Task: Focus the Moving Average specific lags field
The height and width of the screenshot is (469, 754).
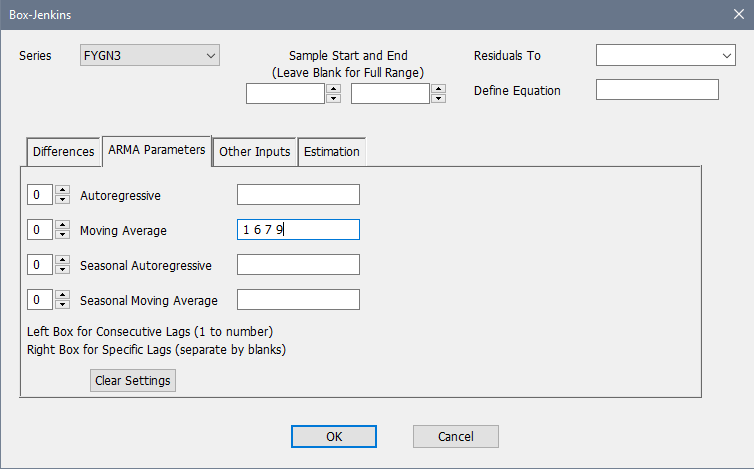Action: pyautogui.click(x=298, y=230)
